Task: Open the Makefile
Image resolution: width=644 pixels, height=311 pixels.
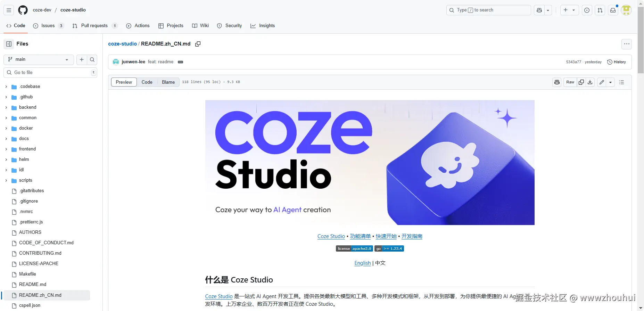Action: pos(27,274)
